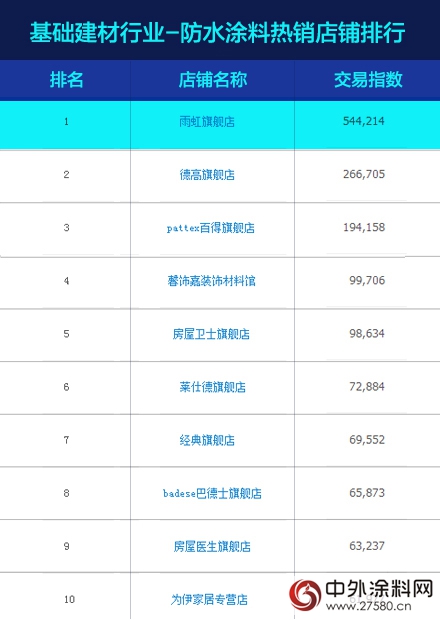The image size is (440, 620).
Task: Select the trade index value 72,884
Action: tap(367, 387)
